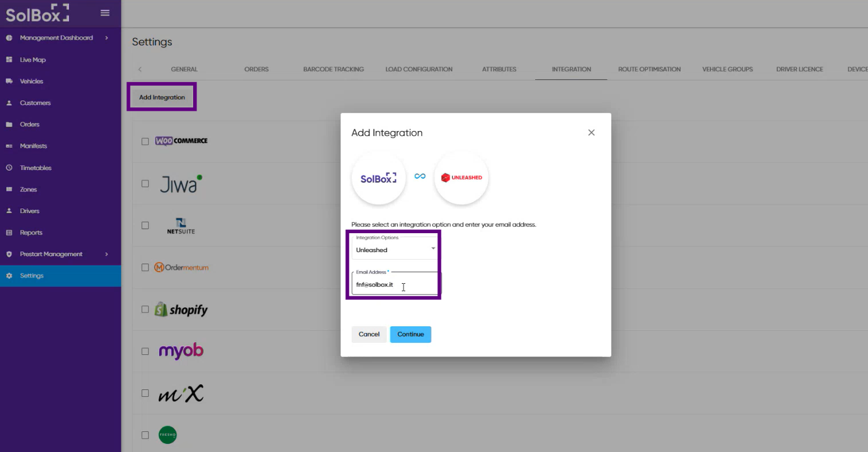Click the Management Dashboard pie icon
Image resolution: width=868 pixels, height=452 pixels.
tap(9, 38)
